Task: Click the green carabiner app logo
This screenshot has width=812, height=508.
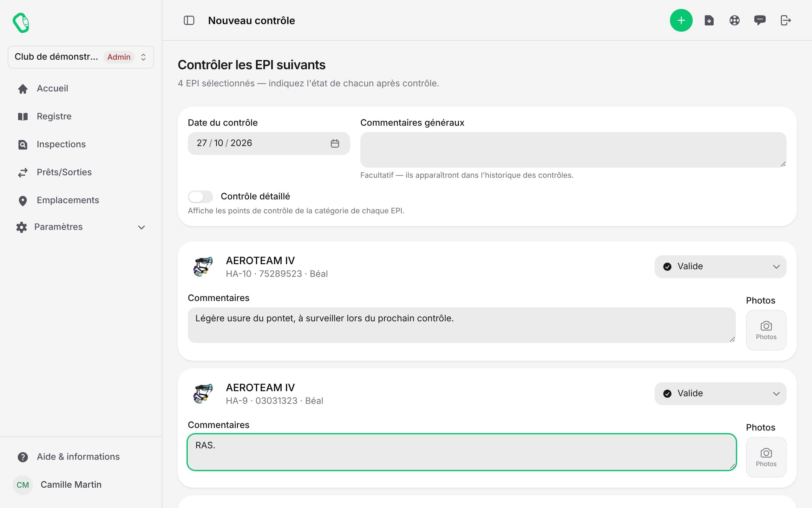Action: (x=21, y=23)
